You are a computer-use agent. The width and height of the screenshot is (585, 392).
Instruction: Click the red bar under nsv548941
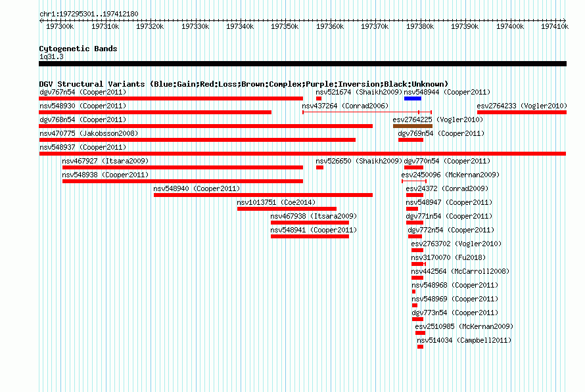310,236
